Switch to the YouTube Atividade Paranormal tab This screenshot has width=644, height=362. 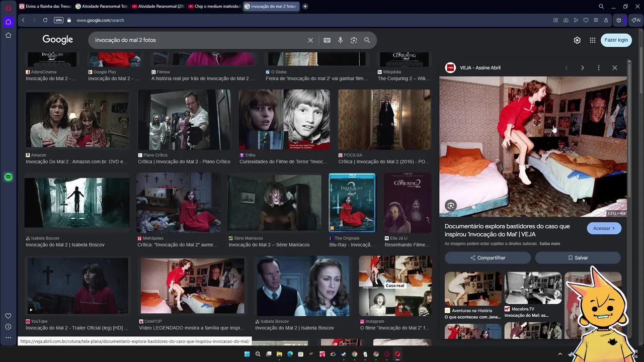click(x=158, y=7)
